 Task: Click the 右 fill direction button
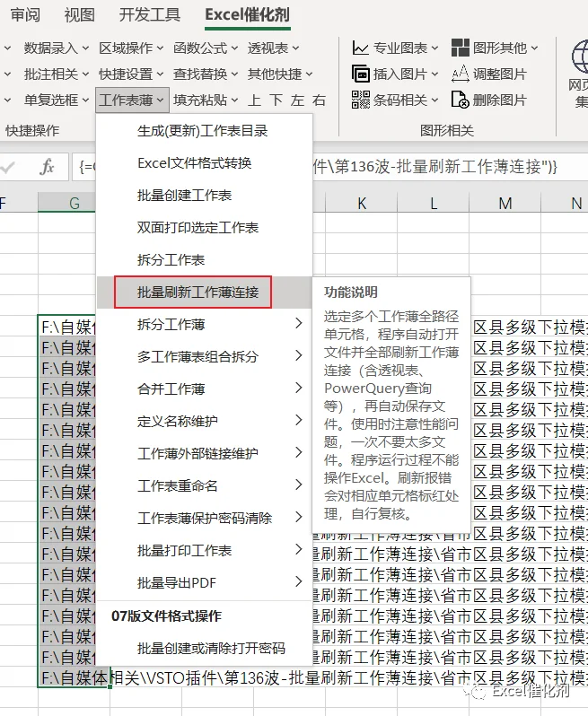click(x=319, y=100)
